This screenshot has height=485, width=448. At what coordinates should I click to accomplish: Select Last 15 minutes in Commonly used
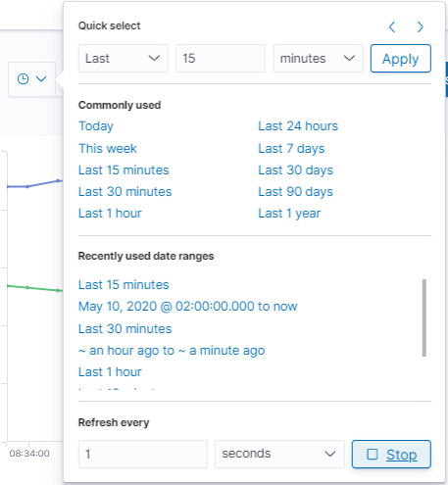(x=124, y=170)
